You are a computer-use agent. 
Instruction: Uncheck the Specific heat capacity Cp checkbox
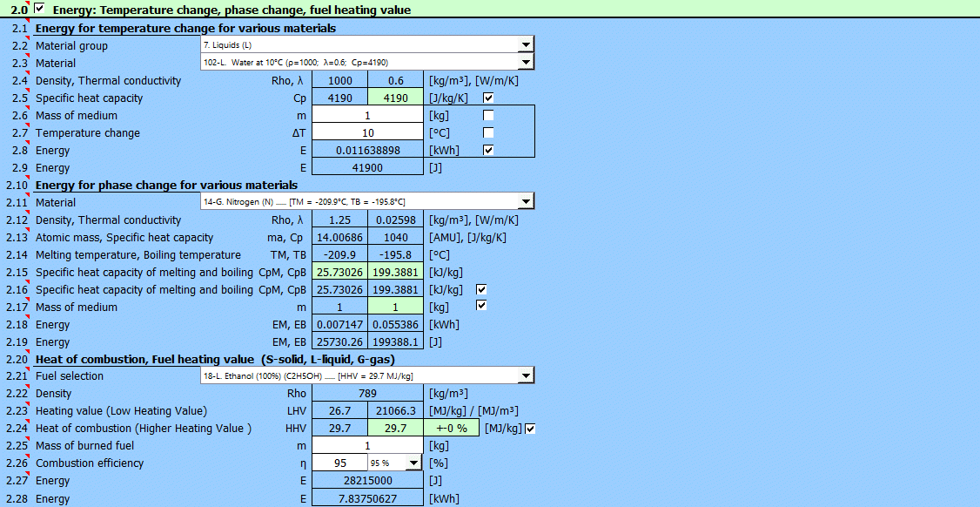[488, 98]
